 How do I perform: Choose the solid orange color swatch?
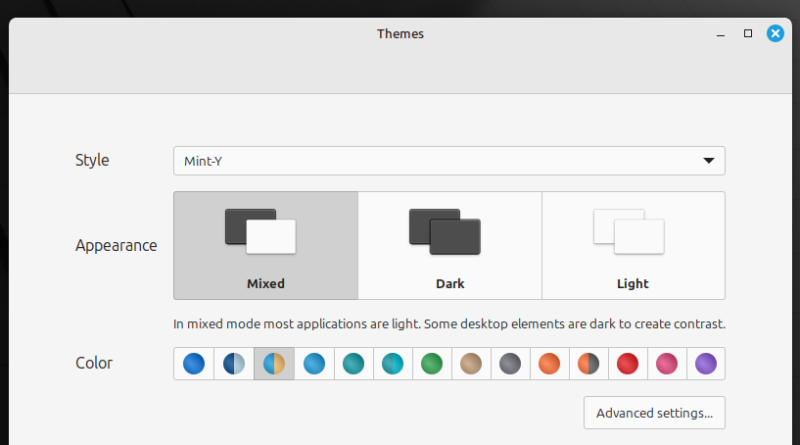[549, 364]
